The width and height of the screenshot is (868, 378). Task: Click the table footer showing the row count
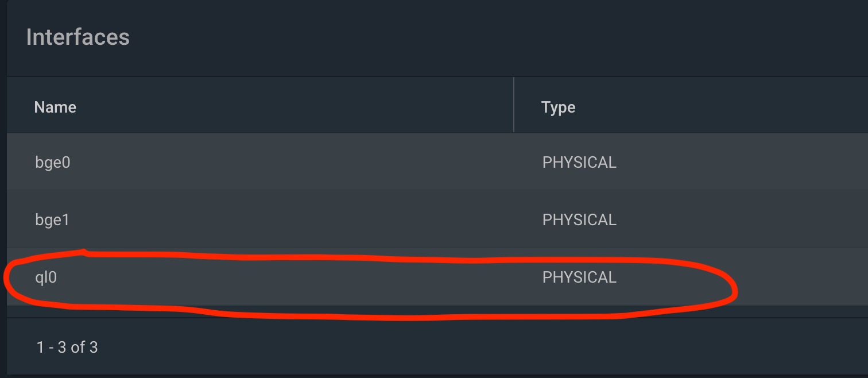(67, 347)
